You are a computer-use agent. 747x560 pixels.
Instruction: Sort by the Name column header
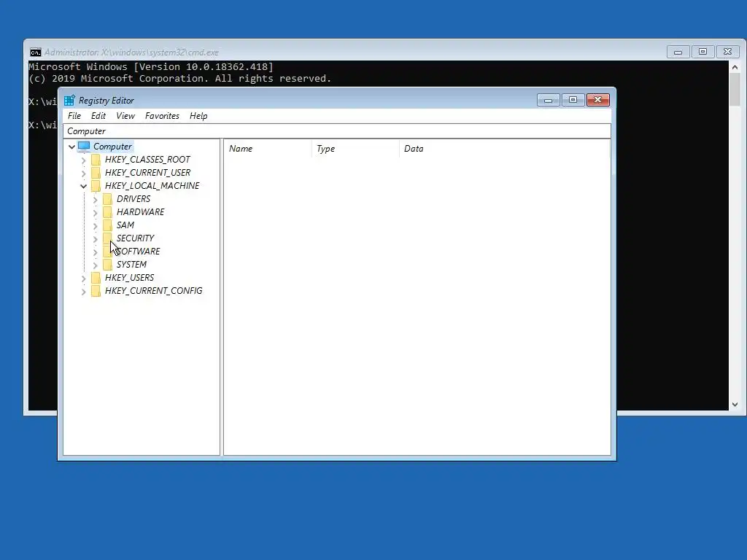click(x=268, y=149)
